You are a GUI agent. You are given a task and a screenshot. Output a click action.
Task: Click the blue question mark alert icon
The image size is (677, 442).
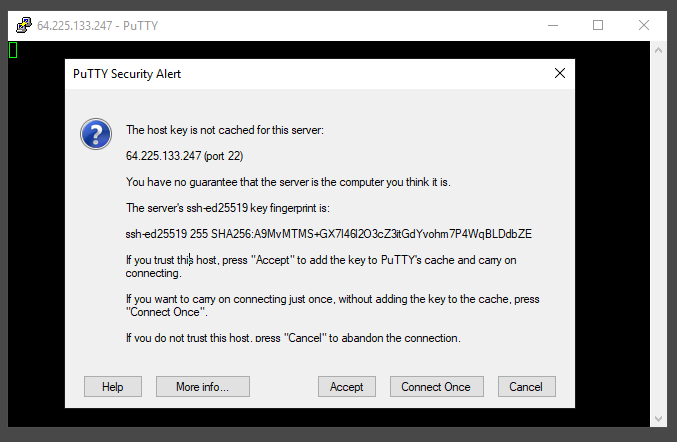click(96, 133)
